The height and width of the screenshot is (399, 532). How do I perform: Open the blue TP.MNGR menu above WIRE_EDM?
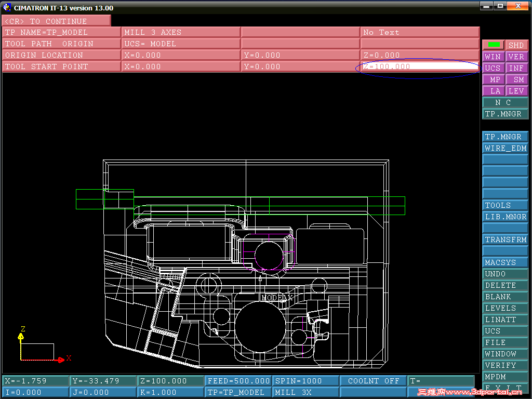pos(505,137)
